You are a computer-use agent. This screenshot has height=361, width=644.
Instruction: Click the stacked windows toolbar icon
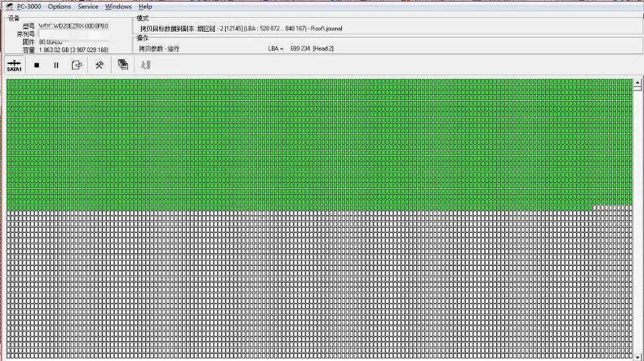123,65
